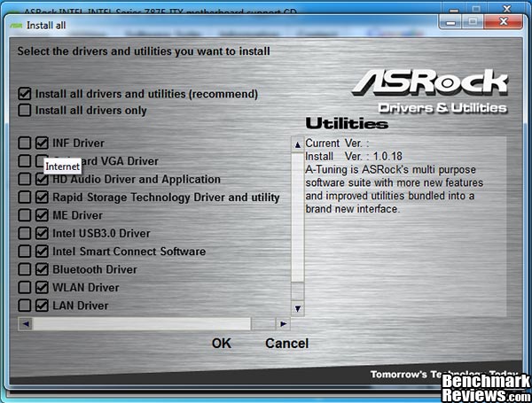The height and width of the screenshot is (403, 532).
Task: Click the horizontal scroll left arrow
Action: pos(25,324)
